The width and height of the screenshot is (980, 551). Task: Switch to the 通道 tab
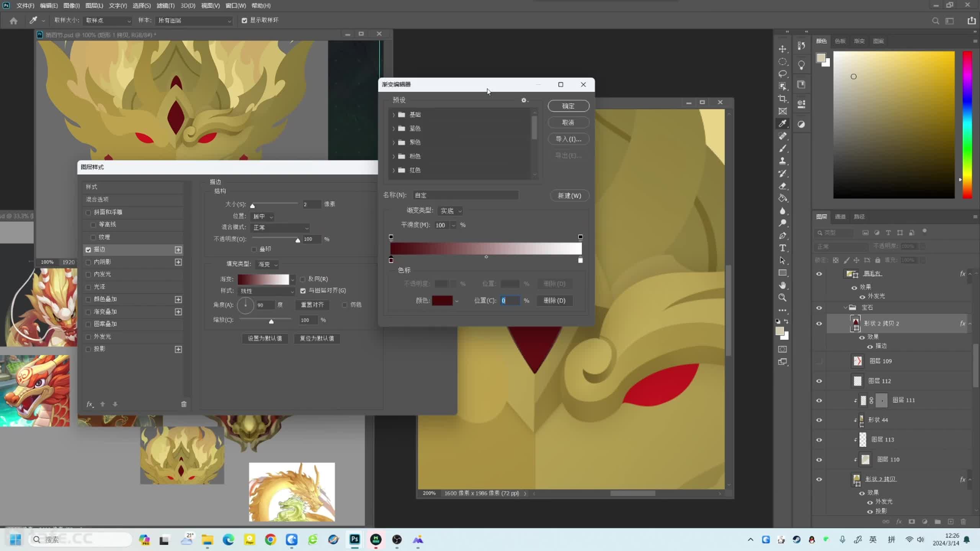[x=840, y=217]
